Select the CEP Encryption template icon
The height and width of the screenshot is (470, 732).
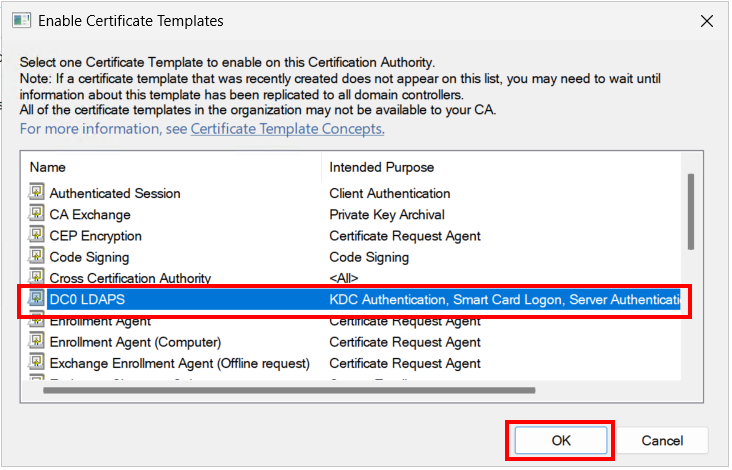pos(36,235)
